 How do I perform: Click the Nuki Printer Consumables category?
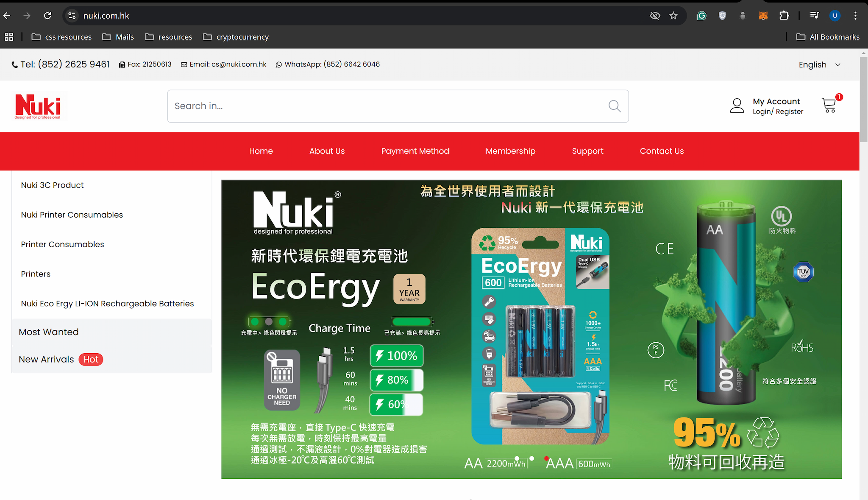72,215
